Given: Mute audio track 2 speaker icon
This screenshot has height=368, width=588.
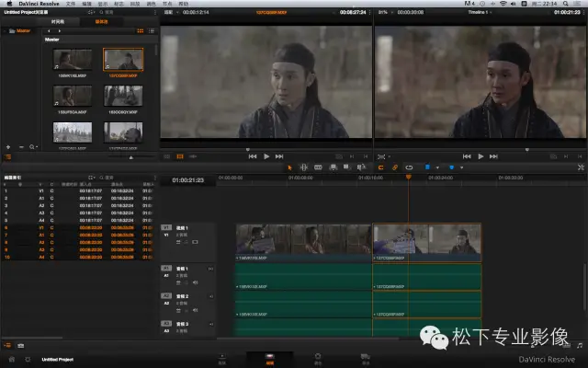Looking at the screenshot, I should point(195,310).
